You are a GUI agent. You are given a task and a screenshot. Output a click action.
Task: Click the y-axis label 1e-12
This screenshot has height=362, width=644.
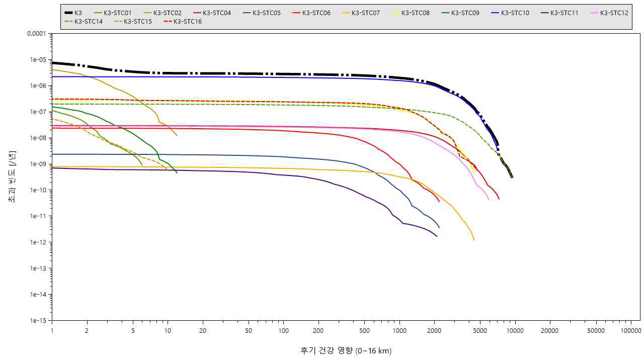click(x=38, y=242)
